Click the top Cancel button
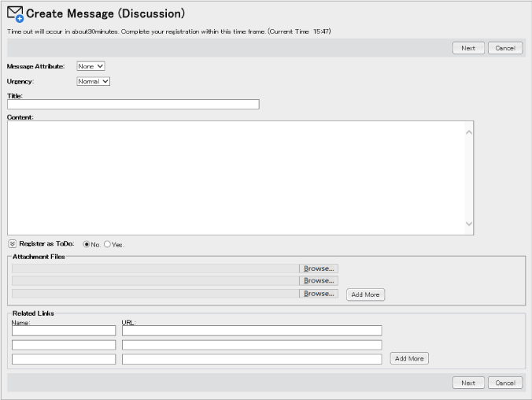 coord(505,48)
